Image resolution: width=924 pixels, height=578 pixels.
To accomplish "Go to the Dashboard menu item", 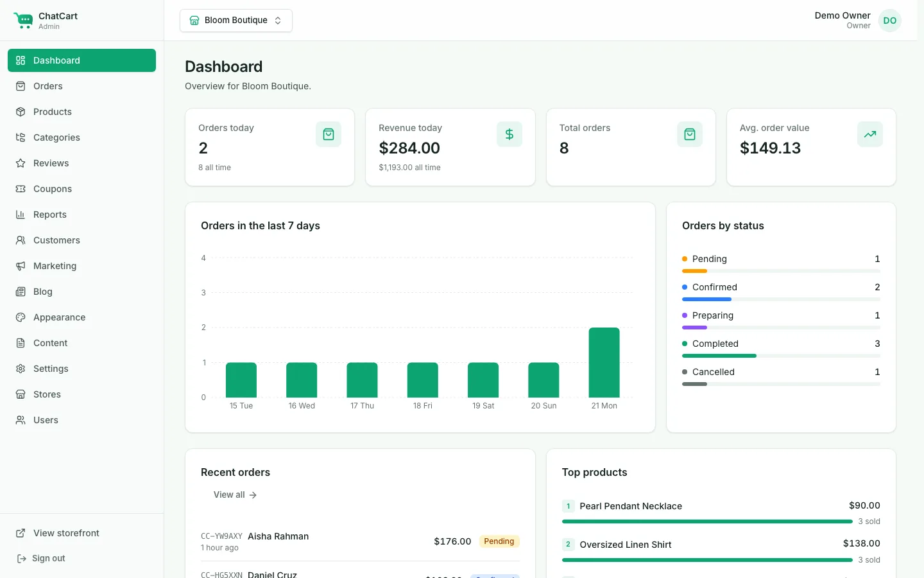I will [81, 60].
